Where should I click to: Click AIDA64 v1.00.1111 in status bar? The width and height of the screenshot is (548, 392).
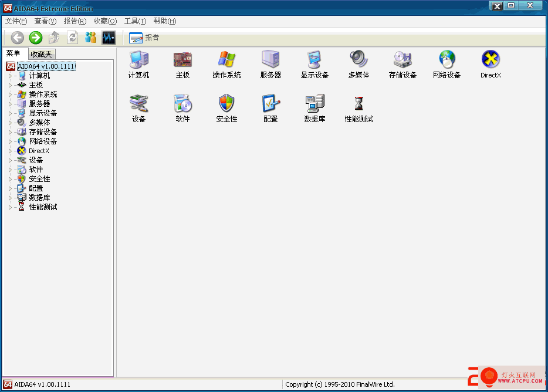(42, 384)
